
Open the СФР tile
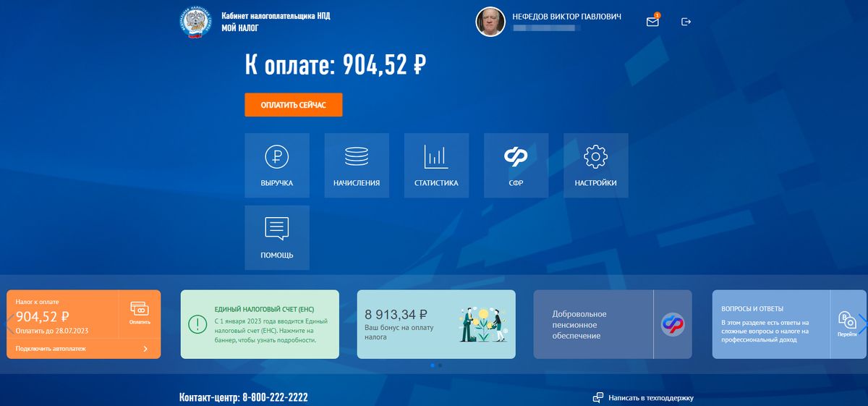click(x=516, y=165)
